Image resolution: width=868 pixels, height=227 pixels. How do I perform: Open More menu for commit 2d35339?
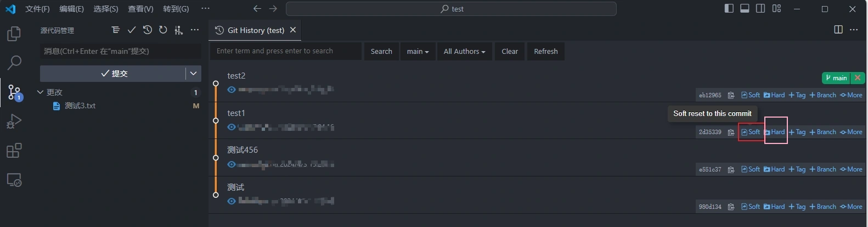[x=851, y=132]
